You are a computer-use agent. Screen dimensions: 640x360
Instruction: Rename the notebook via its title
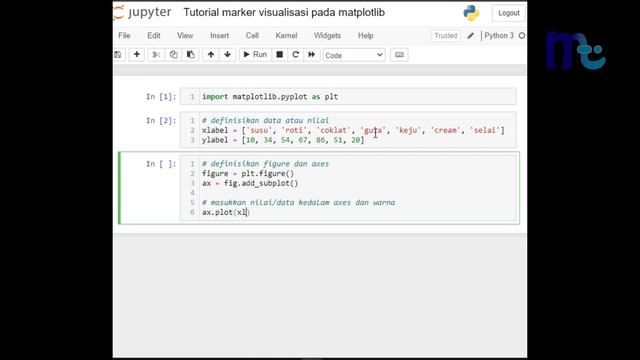(x=284, y=13)
